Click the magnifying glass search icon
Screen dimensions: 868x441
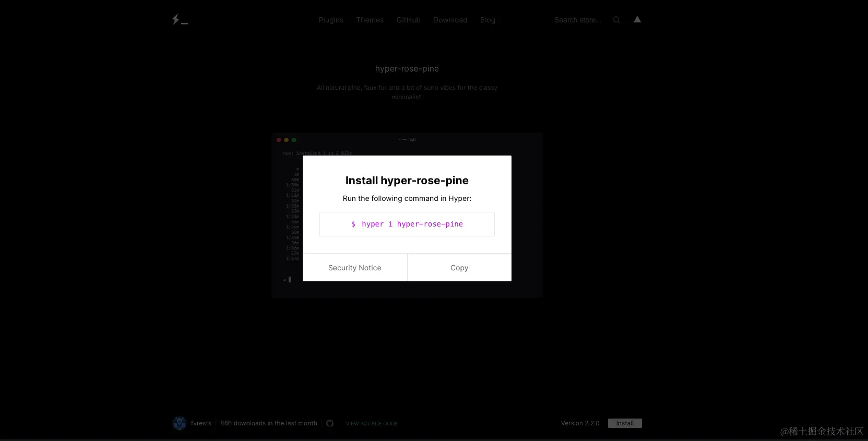coord(616,20)
